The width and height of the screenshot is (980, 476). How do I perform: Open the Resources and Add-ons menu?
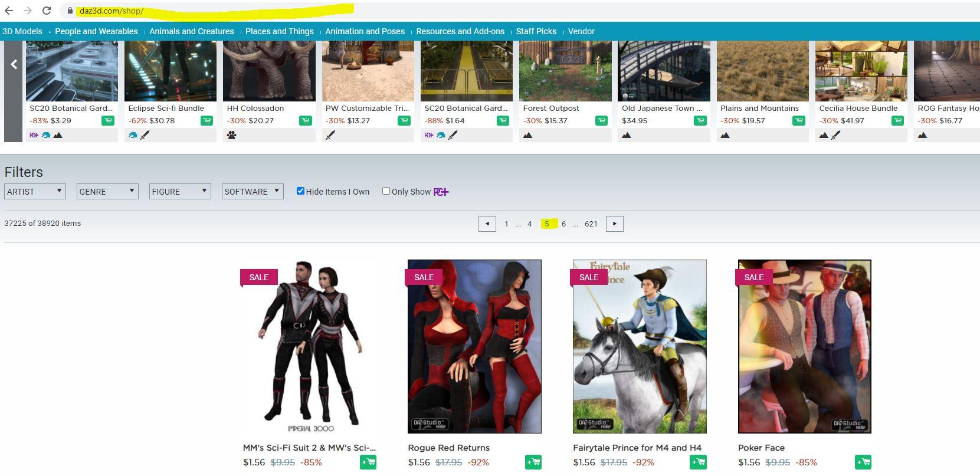click(x=460, y=31)
